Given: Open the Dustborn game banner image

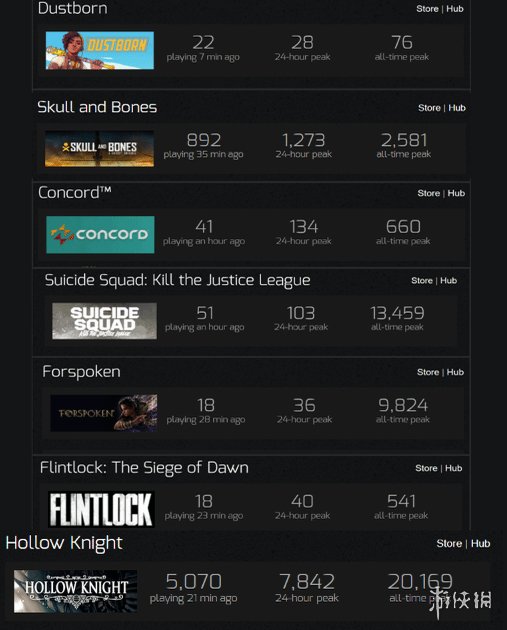Looking at the screenshot, I should click(x=100, y=50).
